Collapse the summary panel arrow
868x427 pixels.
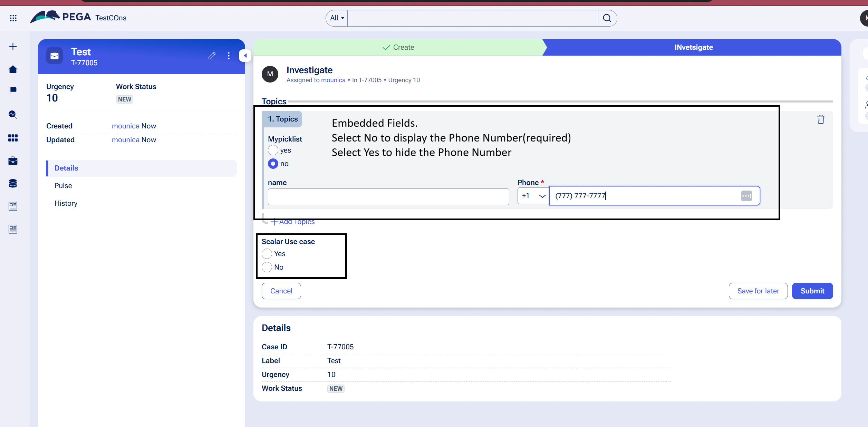[x=245, y=56]
